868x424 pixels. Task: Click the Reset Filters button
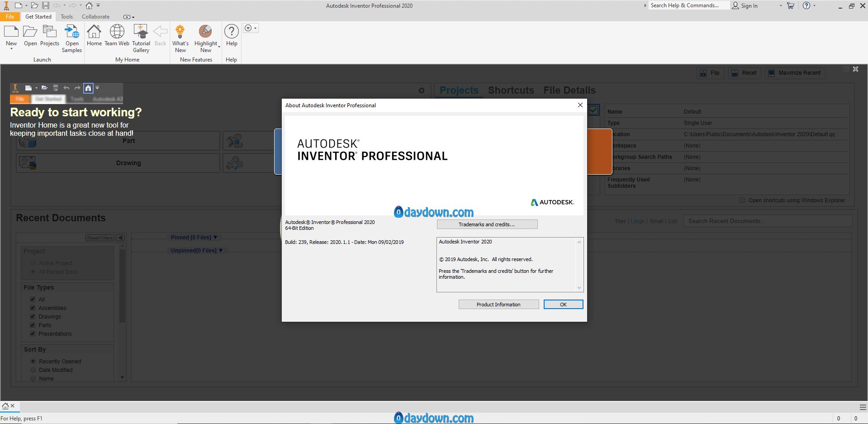(x=100, y=238)
